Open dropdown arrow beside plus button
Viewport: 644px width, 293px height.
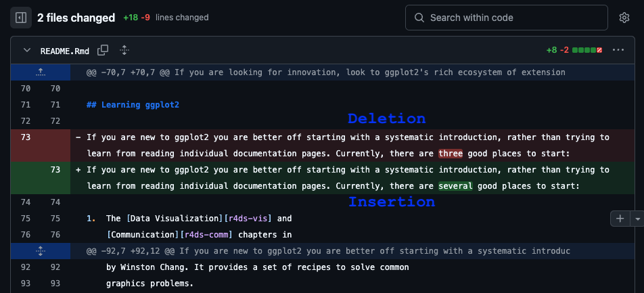(x=637, y=219)
